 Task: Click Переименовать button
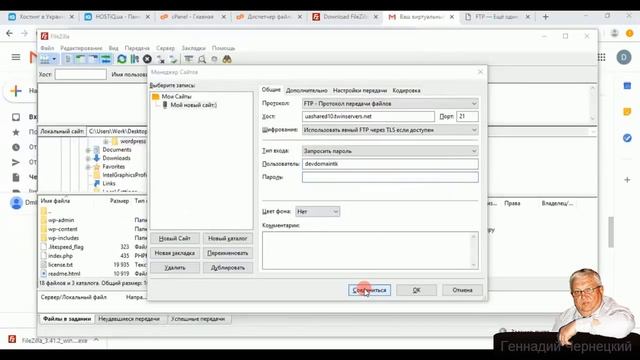[227, 253]
